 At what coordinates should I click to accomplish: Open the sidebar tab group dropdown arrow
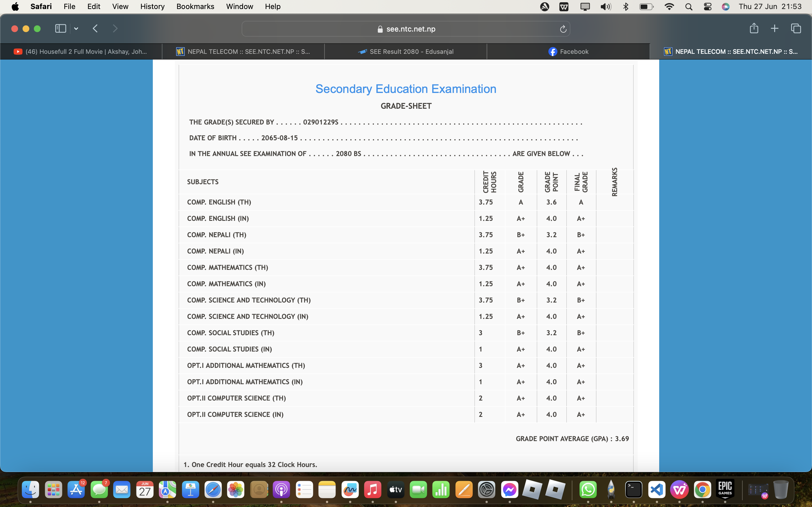click(76, 29)
